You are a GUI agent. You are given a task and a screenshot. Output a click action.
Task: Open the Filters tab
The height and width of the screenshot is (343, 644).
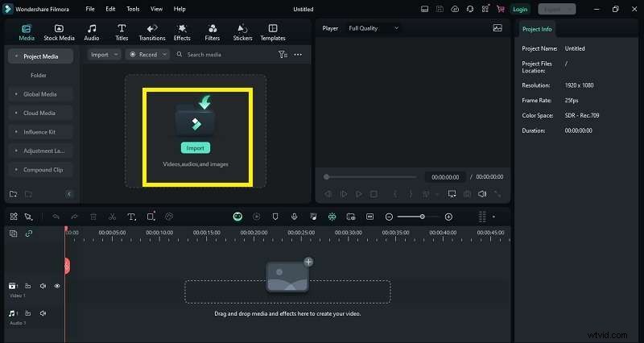click(213, 32)
